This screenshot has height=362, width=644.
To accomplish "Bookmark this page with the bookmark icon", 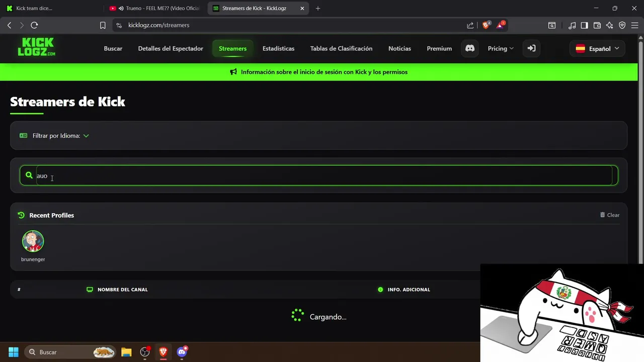I will click(x=103, y=25).
